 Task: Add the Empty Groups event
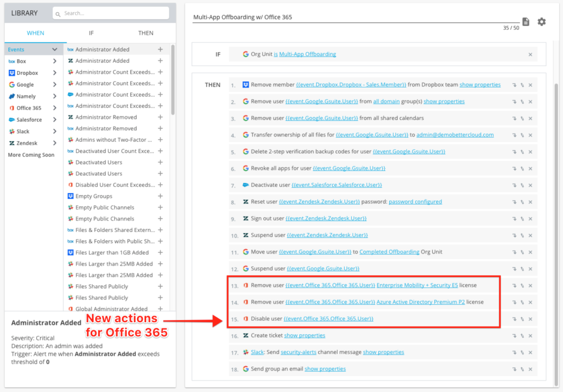[160, 196]
